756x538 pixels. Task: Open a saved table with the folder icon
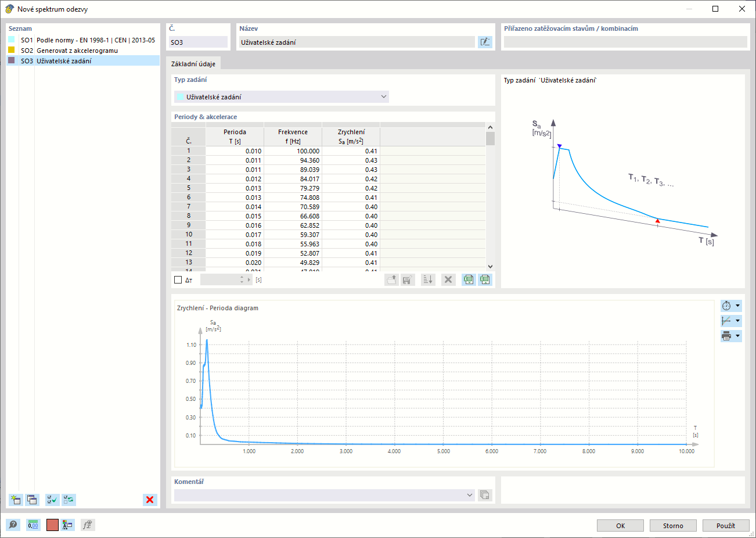(392, 279)
